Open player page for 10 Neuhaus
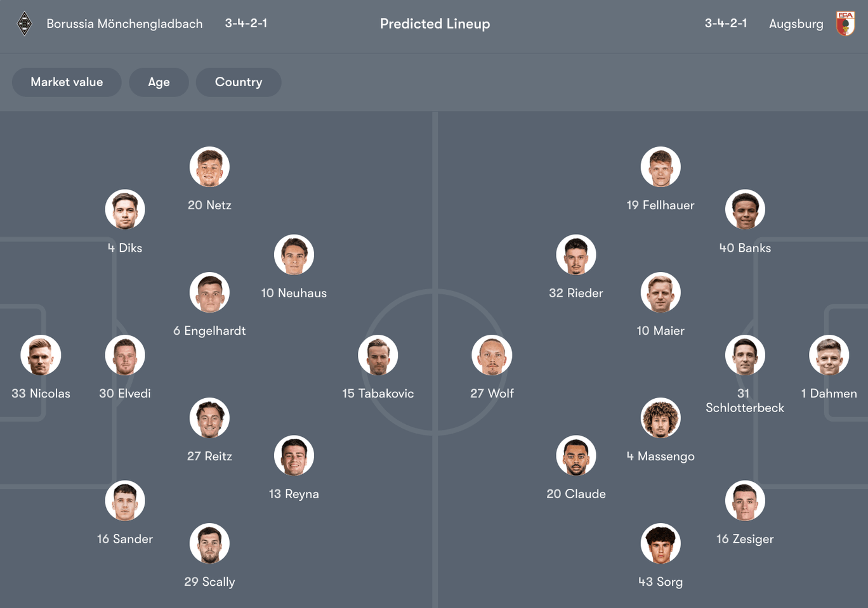 [294, 254]
